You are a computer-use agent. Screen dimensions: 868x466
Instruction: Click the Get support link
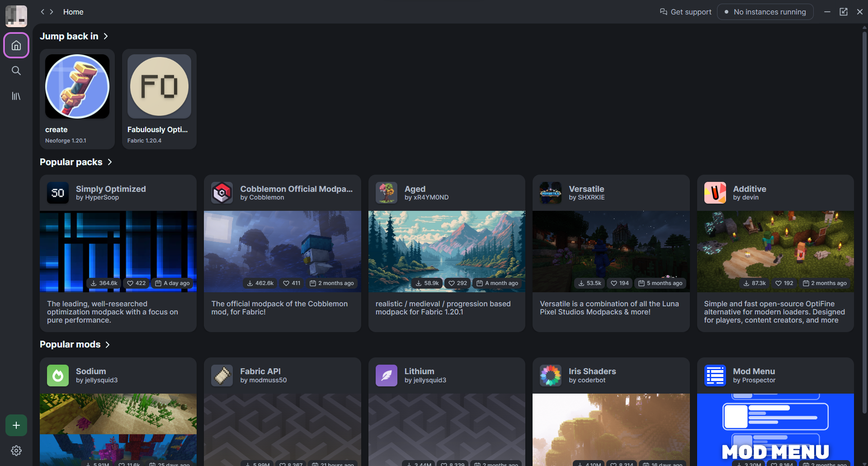pos(686,12)
